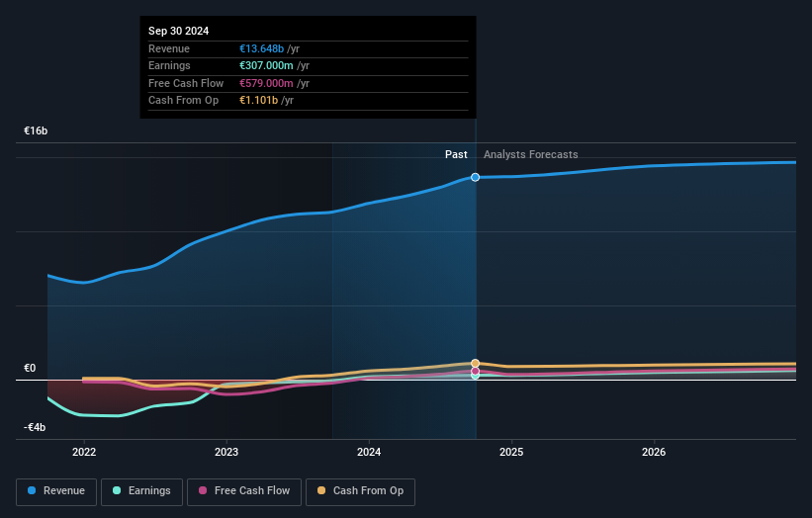Click the €579.000m free cash flow value
This screenshot has width=812, height=518.
point(266,83)
